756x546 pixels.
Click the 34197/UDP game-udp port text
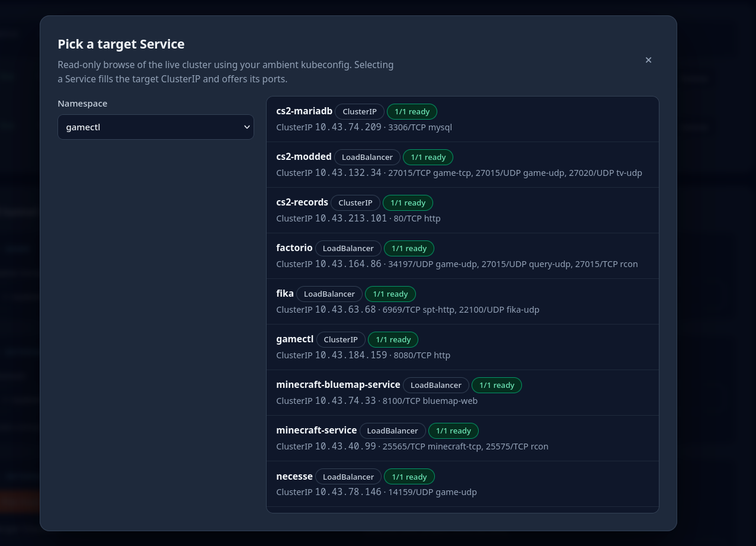pyautogui.click(x=432, y=264)
